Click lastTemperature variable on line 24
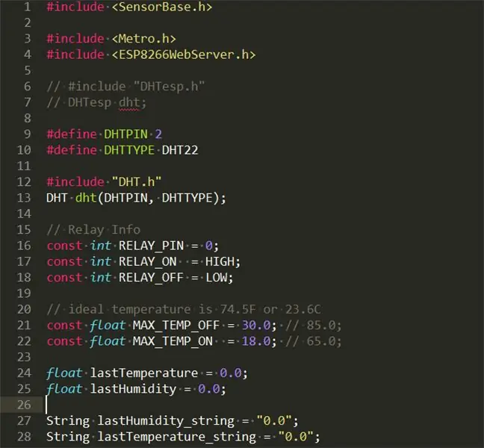This screenshot has width=484, height=448. pyautogui.click(x=144, y=373)
